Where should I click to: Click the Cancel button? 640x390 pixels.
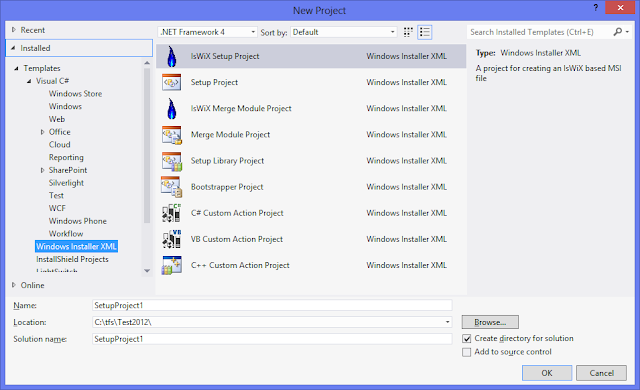pyautogui.click(x=601, y=373)
